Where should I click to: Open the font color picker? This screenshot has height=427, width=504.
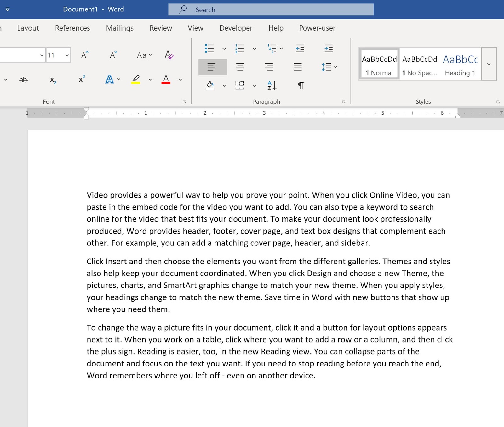click(x=180, y=79)
